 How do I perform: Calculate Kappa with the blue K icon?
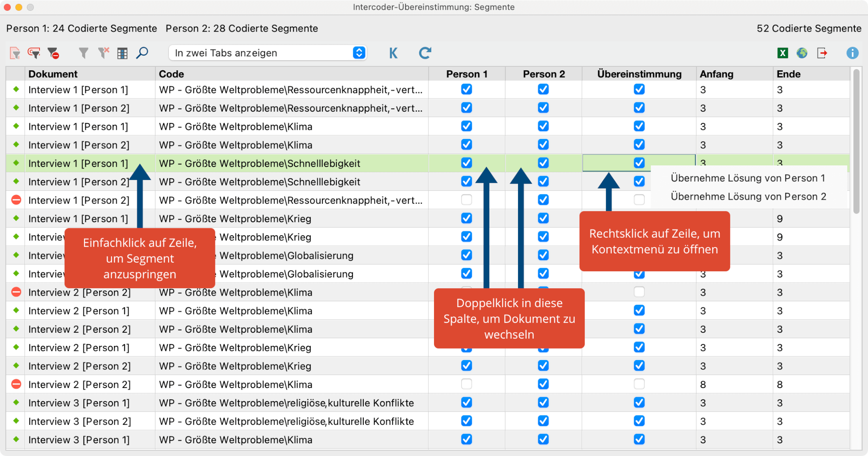pyautogui.click(x=393, y=53)
